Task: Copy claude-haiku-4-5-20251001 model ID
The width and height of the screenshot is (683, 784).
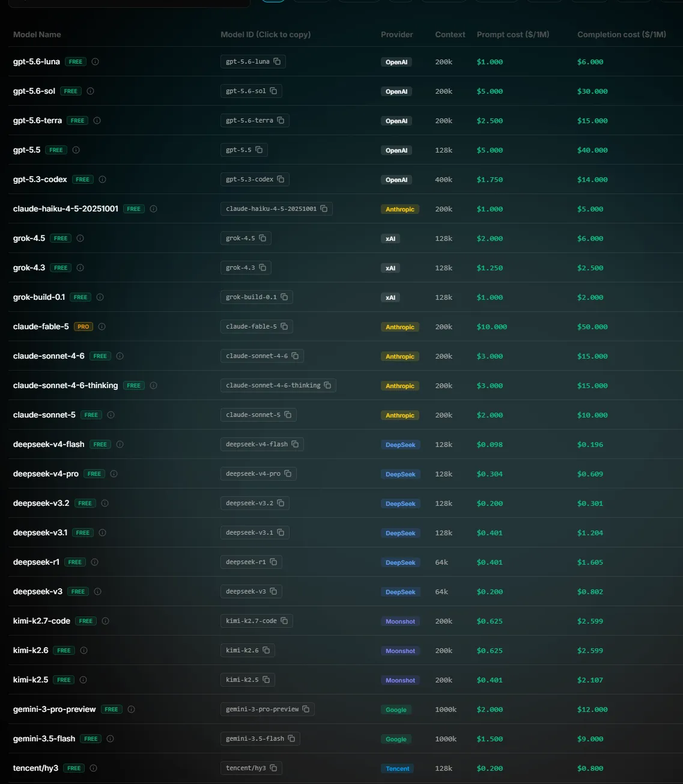Action: 276,209
